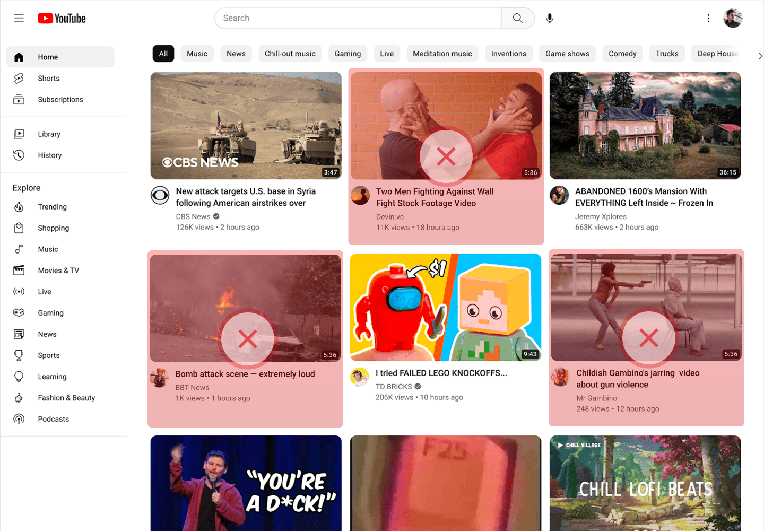Open Shorts in the sidebar
Image resolution: width=764 pixels, height=532 pixels.
48,79
